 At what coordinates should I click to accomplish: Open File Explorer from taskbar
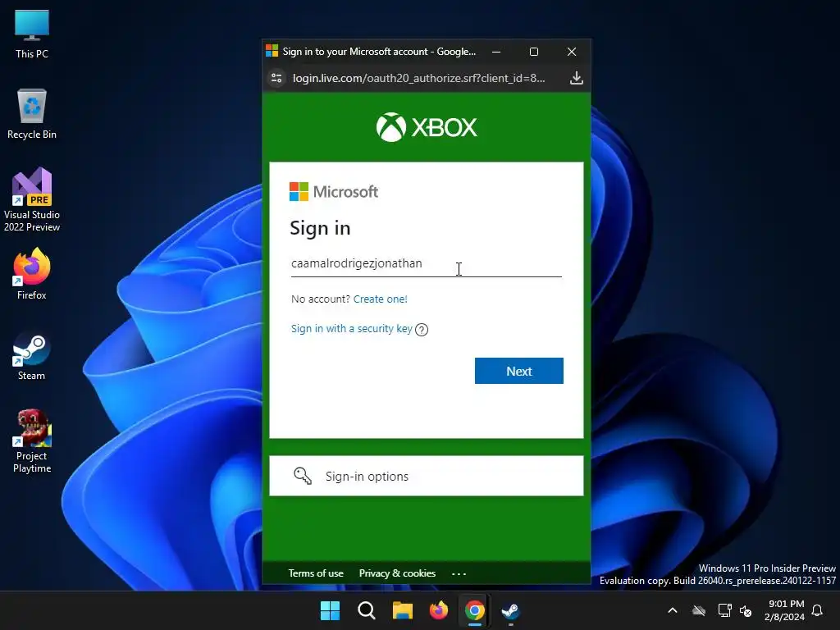[x=402, y=610]
